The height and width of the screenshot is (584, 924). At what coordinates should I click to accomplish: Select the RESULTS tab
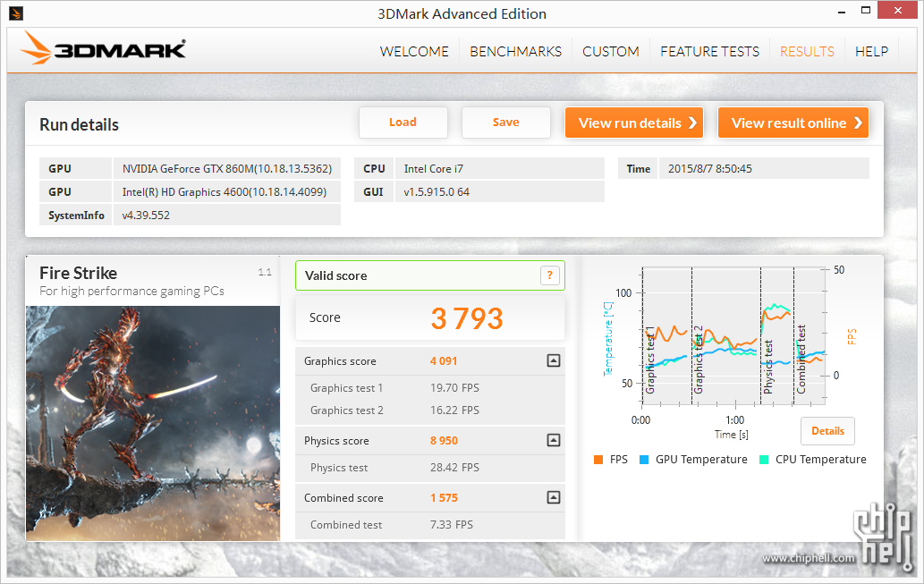pyautogui.click(x=807, y=51)
